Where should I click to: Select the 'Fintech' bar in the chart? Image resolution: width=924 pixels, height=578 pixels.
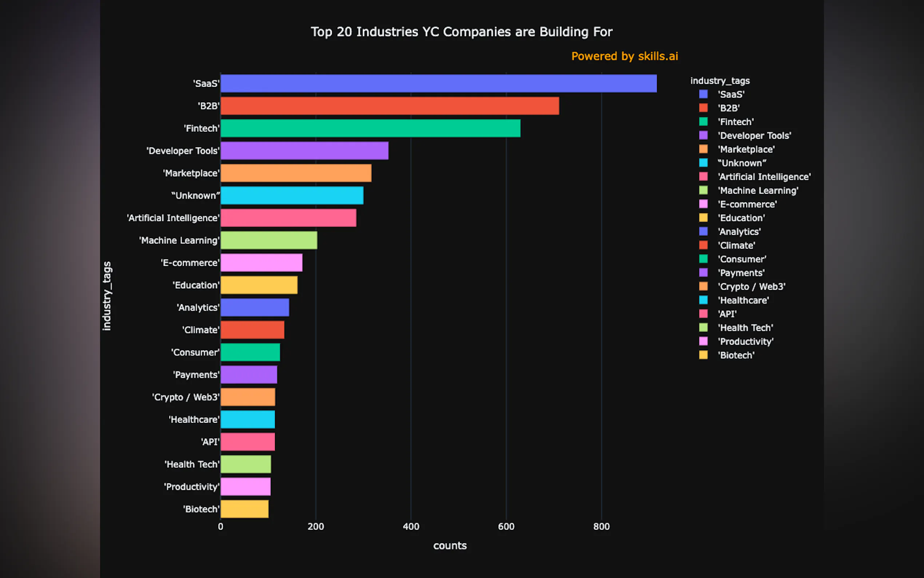point(370,128)
